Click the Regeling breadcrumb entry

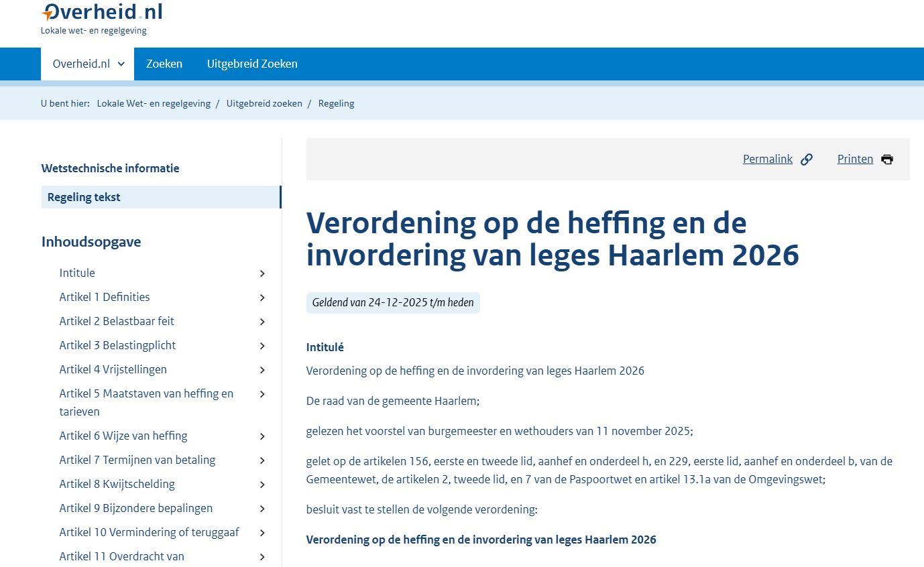336,103
